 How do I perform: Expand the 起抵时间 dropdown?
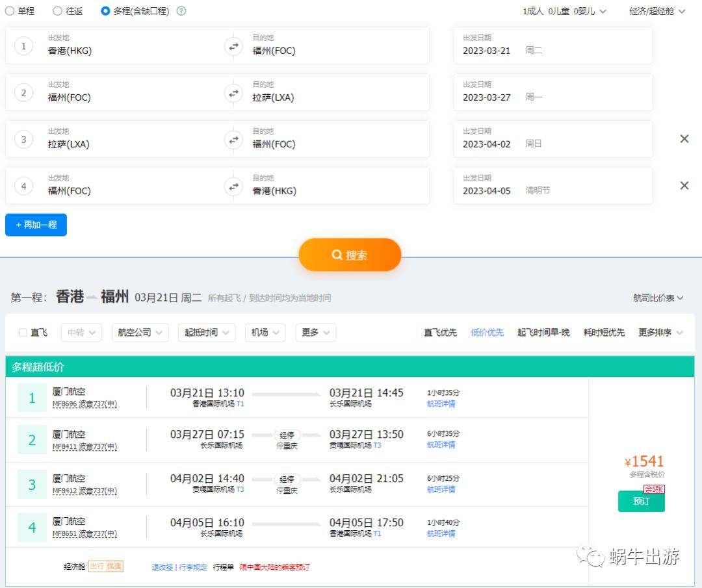click(x=206, y=333)
